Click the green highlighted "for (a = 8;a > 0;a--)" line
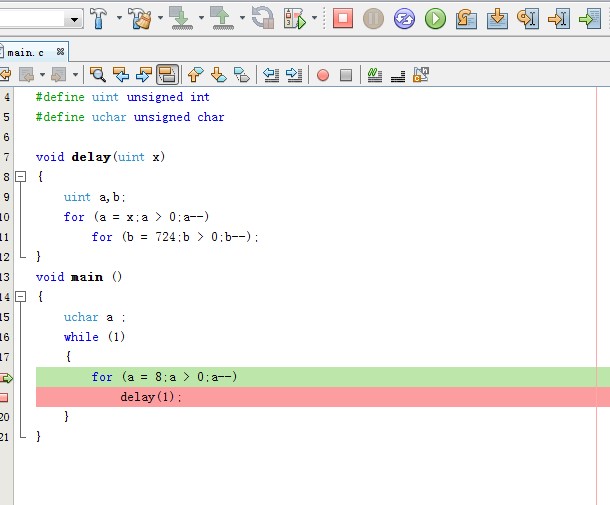 (323, 377)
